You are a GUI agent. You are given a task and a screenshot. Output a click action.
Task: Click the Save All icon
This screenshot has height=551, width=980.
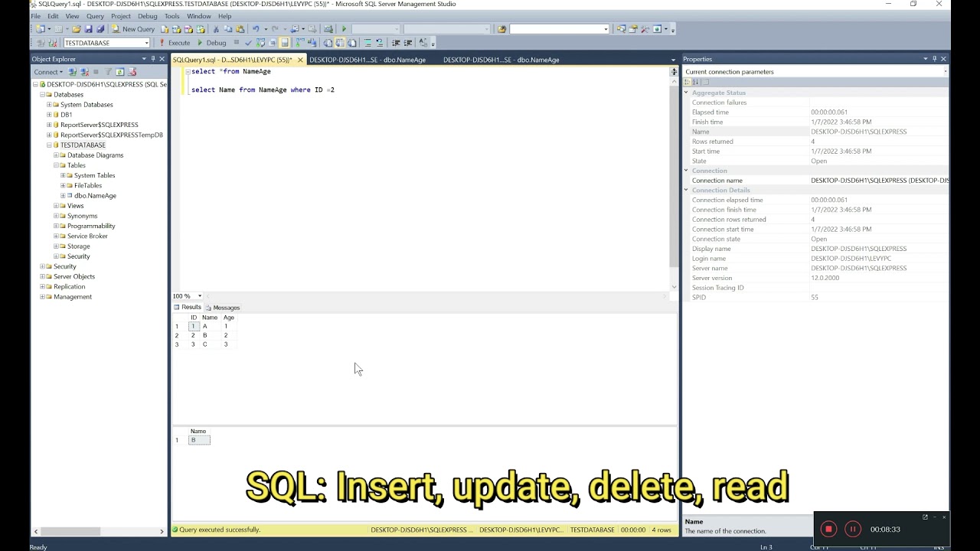(x=100, y=29)
